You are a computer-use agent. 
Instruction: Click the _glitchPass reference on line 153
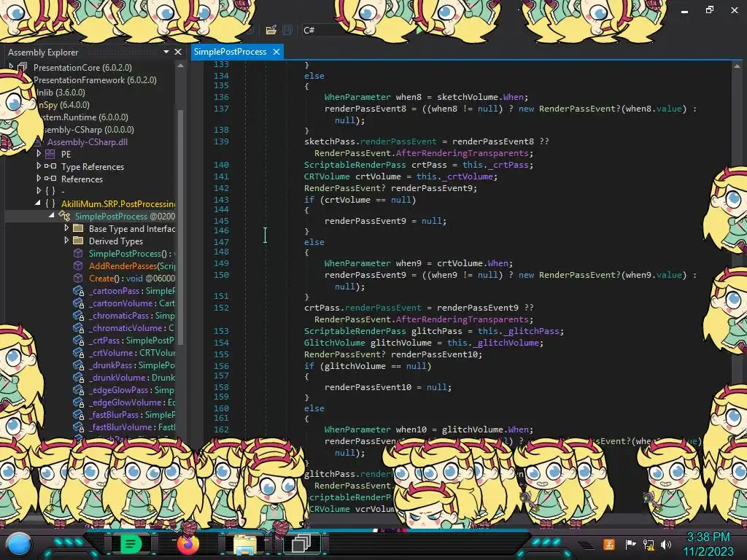530,331
